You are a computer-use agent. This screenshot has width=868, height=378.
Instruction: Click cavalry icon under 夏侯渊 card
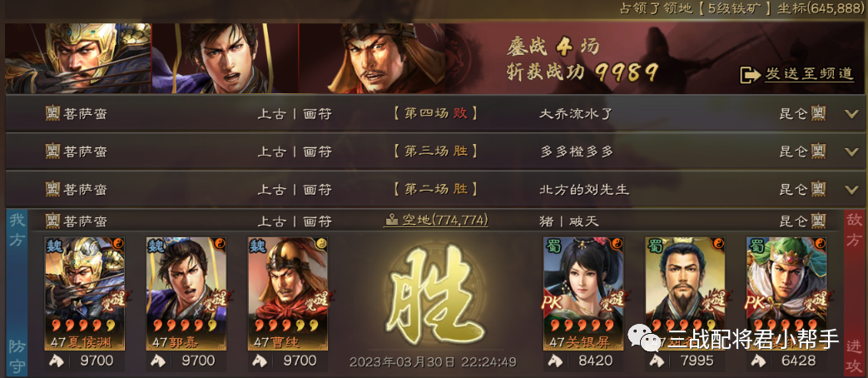pos(57,361)
